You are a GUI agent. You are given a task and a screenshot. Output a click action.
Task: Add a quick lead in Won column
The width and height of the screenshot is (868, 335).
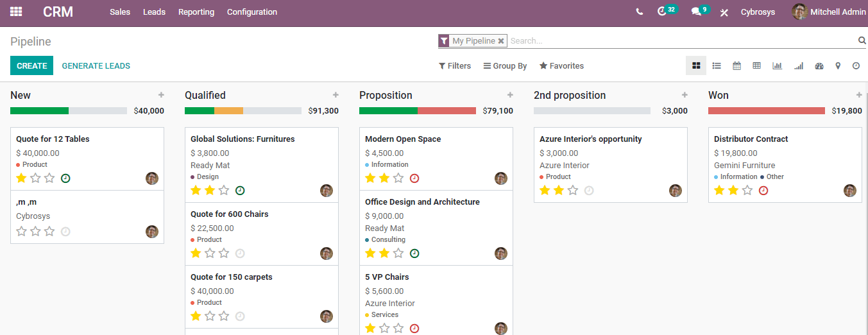[859, 95]
